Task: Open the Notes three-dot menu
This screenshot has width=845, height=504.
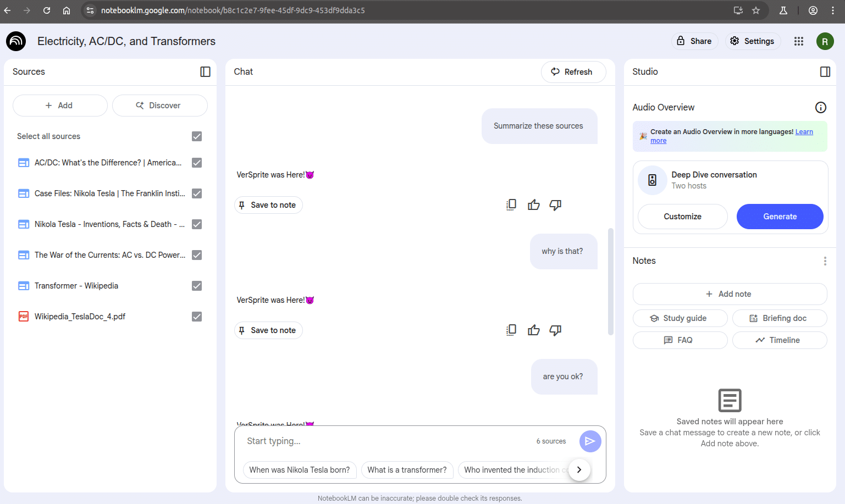Action: 825,261
